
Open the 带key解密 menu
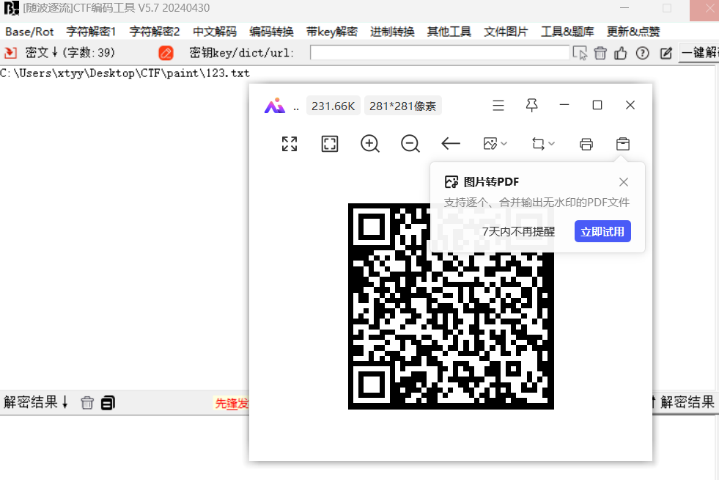pos(332,32)
